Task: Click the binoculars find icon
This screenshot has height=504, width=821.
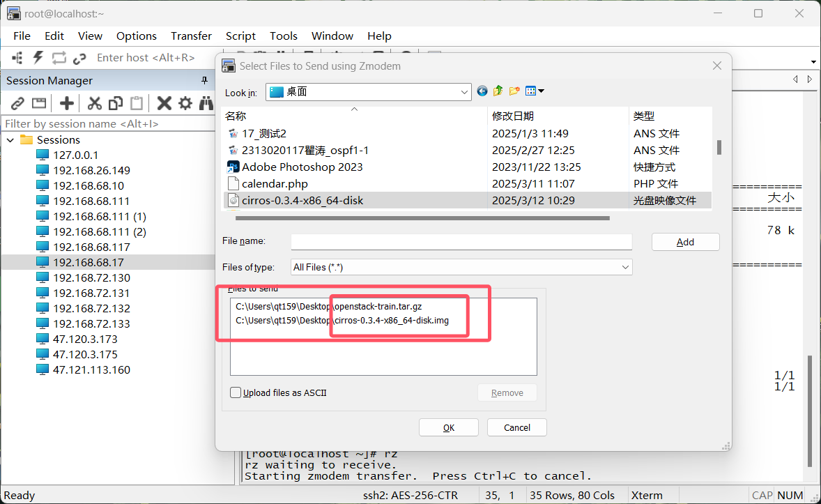Action: coord(206,104)
